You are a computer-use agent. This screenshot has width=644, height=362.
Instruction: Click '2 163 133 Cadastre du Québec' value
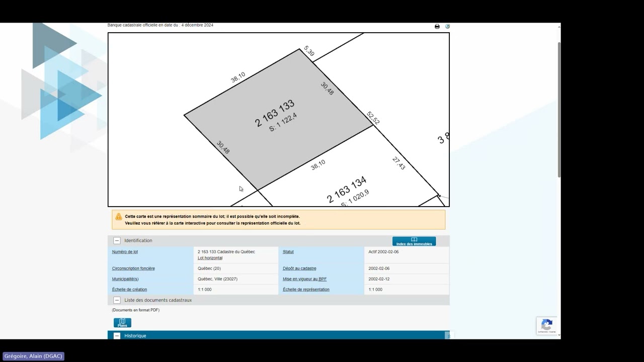point(226,252)
